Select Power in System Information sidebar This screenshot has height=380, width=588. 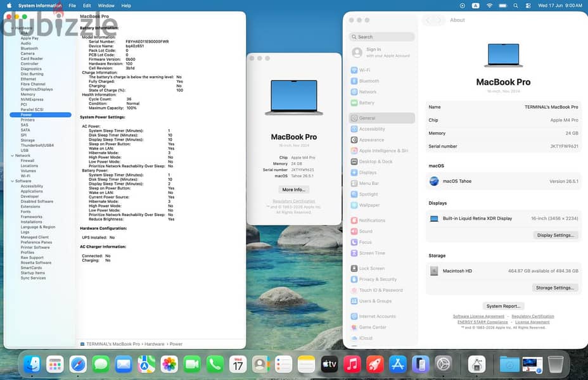(41, 115)
